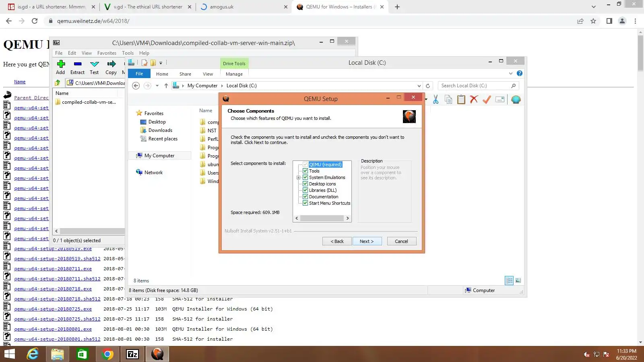Open Internet Explorer from the taskbar

[x=33, y=354]
